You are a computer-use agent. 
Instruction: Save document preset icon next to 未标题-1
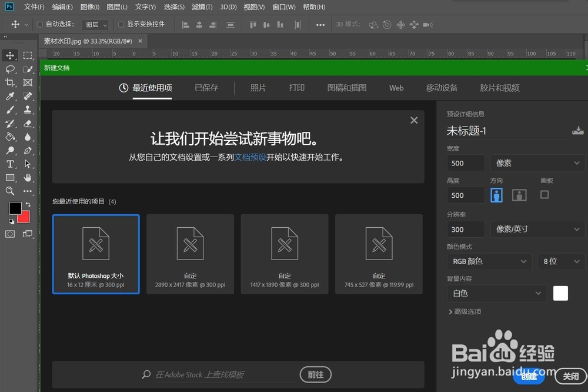577,131
